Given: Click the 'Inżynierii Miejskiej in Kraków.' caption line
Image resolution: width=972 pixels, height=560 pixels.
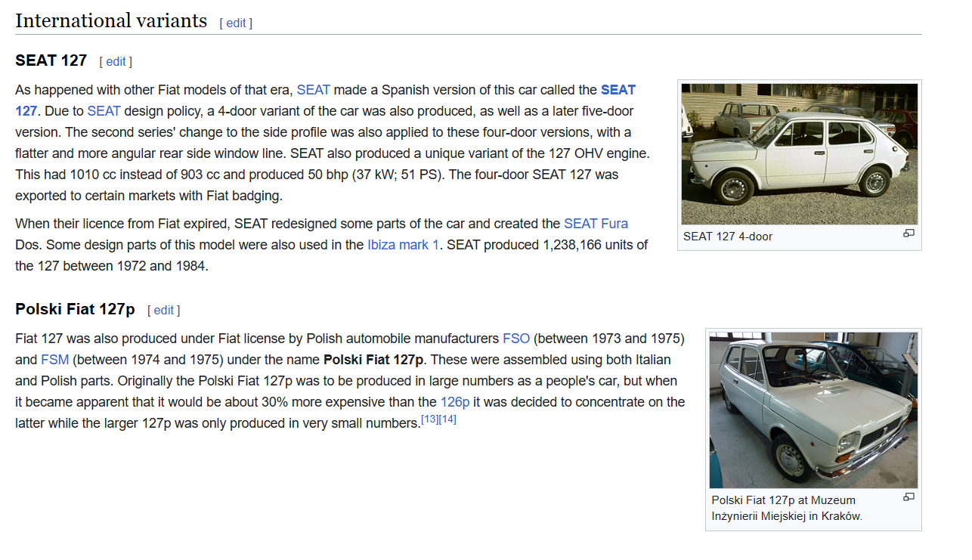Looking at the screenshot, I should tap(787, 517).
